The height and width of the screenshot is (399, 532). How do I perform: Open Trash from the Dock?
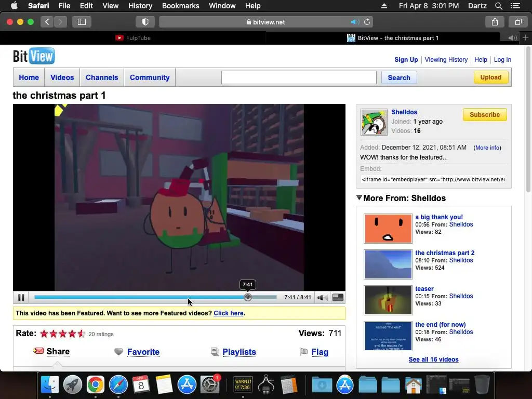click(x=482, y=385)
